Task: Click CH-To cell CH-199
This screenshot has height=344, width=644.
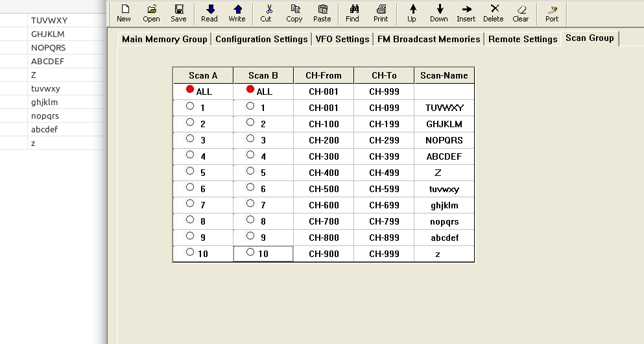Action: click(x=384, y=124)
